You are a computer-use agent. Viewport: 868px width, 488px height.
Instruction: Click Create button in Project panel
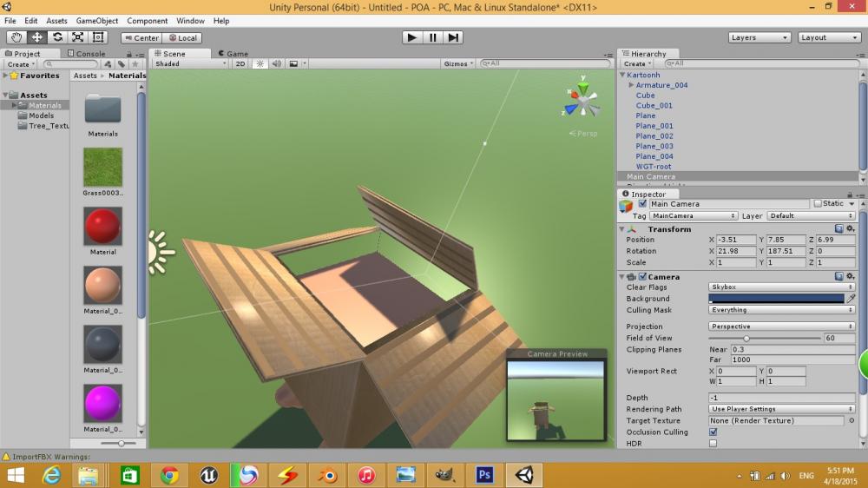pyautogui.click(x=21, y=64)
